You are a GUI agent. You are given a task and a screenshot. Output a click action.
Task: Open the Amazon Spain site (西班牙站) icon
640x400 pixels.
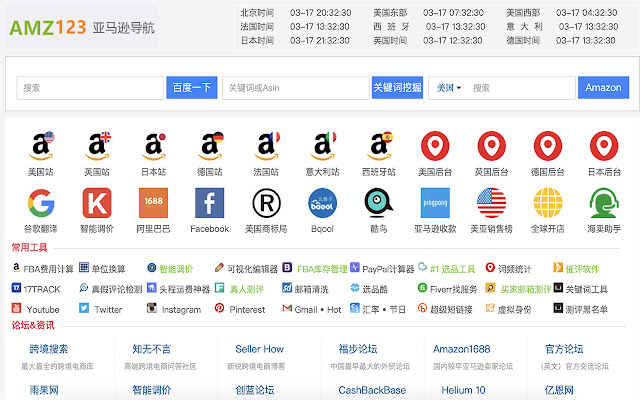(379, 146)
